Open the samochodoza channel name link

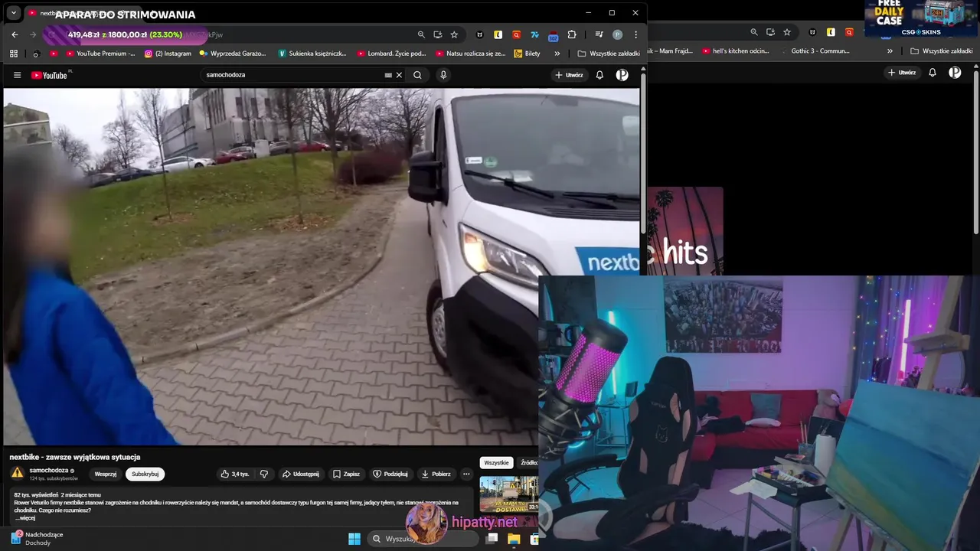click(x=49, y=470)
